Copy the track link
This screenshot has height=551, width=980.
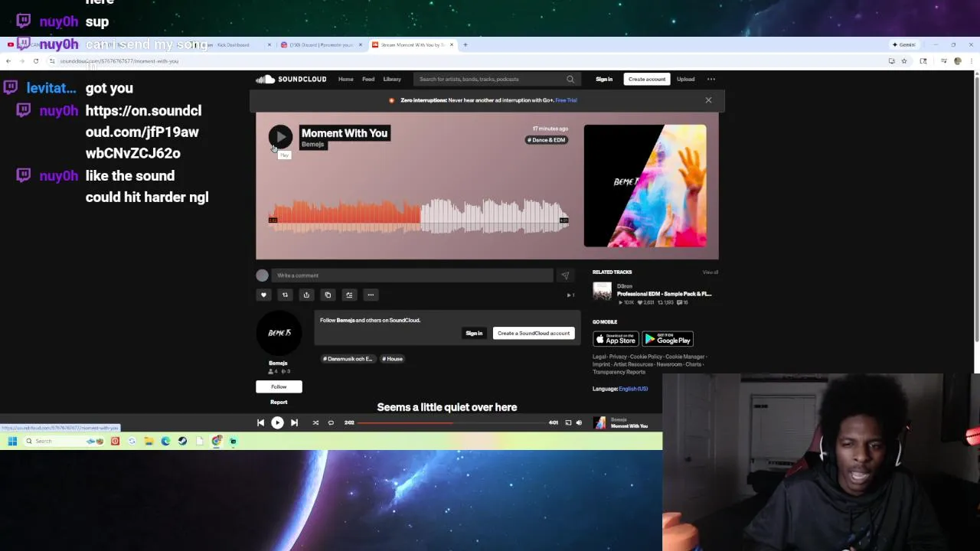coord(328,295)
